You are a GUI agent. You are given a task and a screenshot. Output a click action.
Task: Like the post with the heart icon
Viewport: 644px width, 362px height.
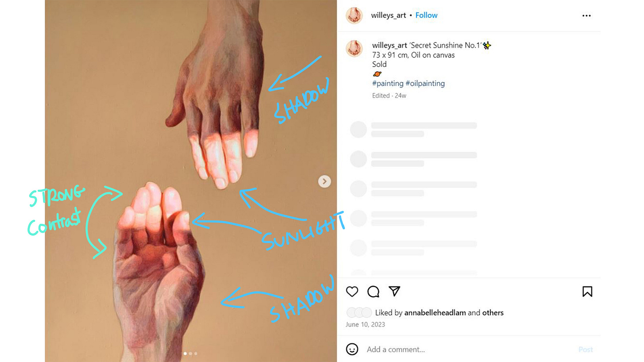pos(352,292)
